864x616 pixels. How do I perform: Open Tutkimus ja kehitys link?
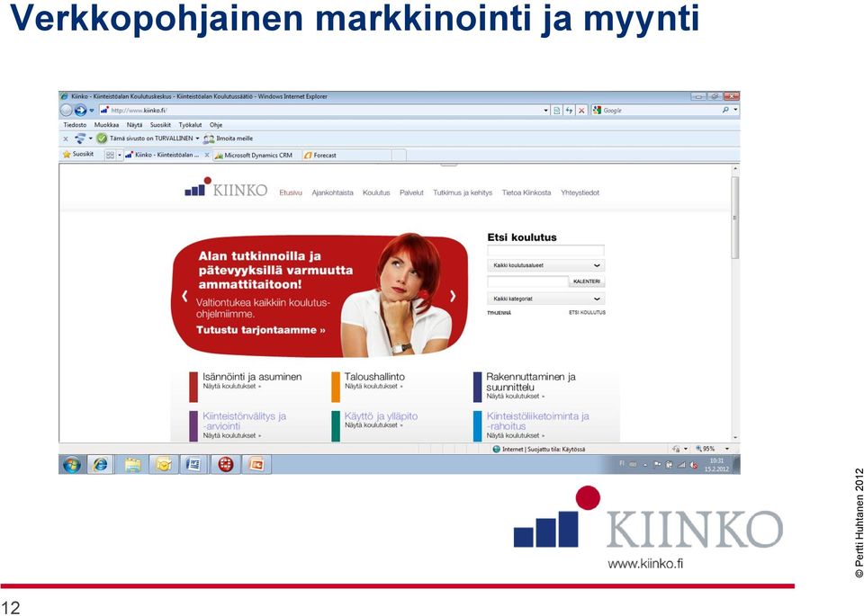[463, 192]
